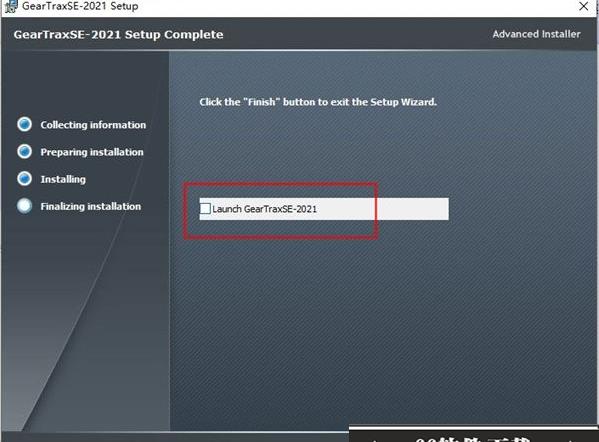599x442 pixels.
Task: Select the Installing step bullet
Action: point(25,178)
